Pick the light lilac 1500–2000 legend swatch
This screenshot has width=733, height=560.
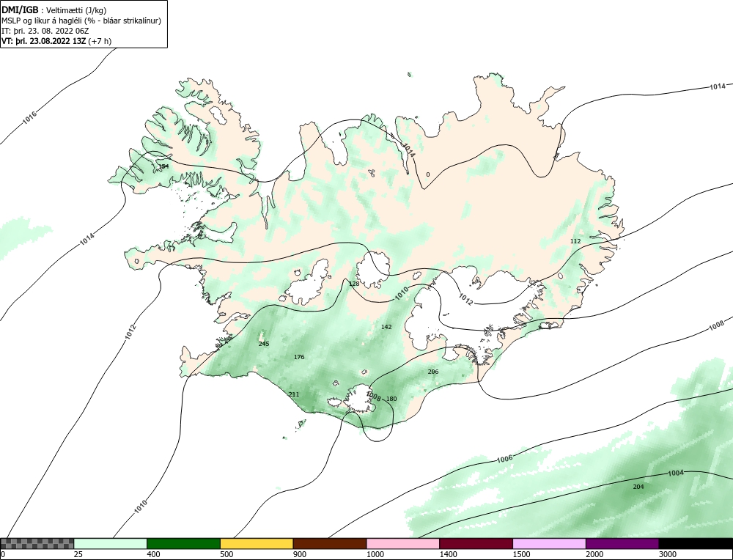[549, 543]
